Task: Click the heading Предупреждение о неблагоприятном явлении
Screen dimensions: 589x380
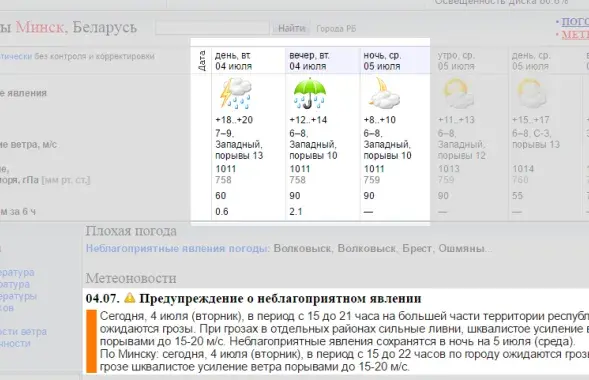Action: pos(280,299)
